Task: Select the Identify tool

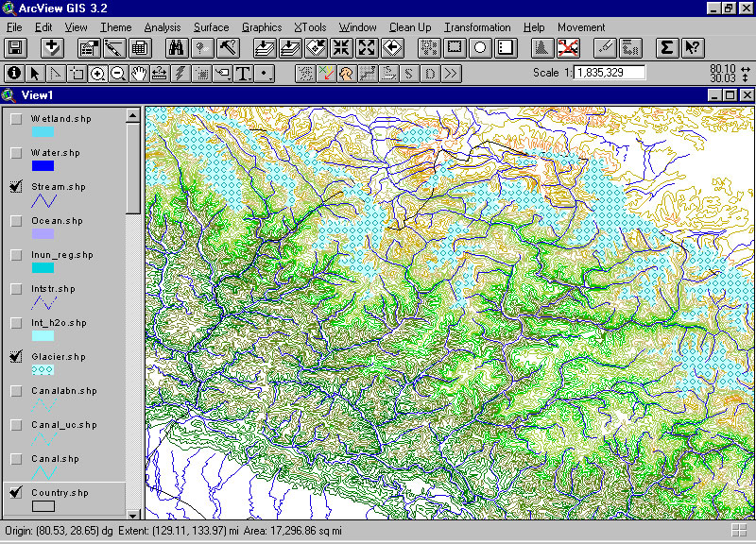Action: [x=14, y=73]
